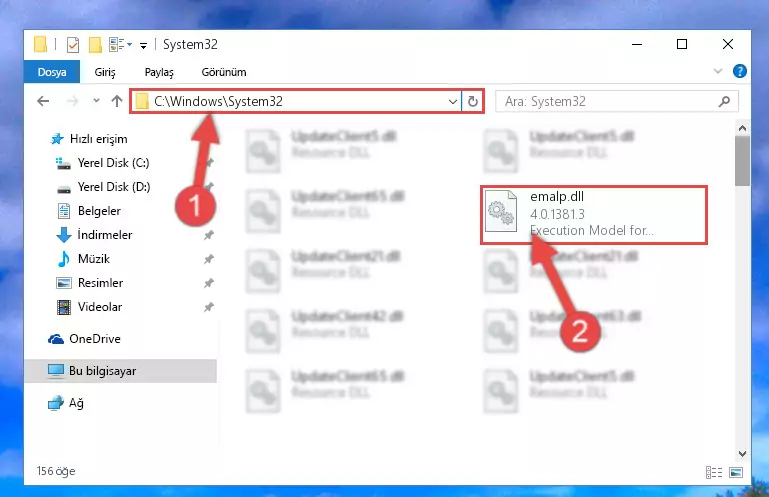This screenshot has height=497, width=769.
Task: Select OneDrive in the navigation pane
Action: (x=95, y=339)
